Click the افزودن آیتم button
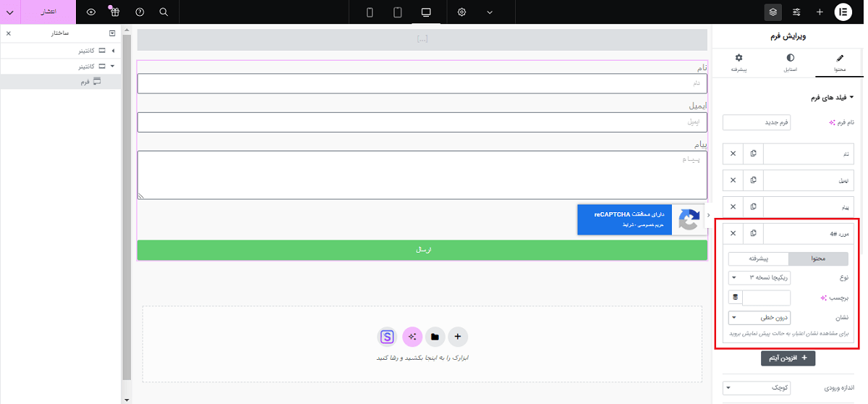 788,358
